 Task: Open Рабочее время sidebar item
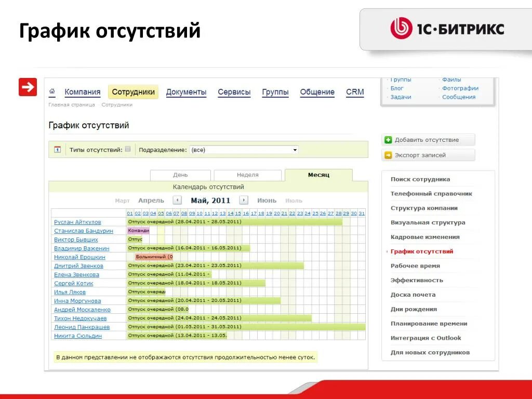[x=415, y=265]
